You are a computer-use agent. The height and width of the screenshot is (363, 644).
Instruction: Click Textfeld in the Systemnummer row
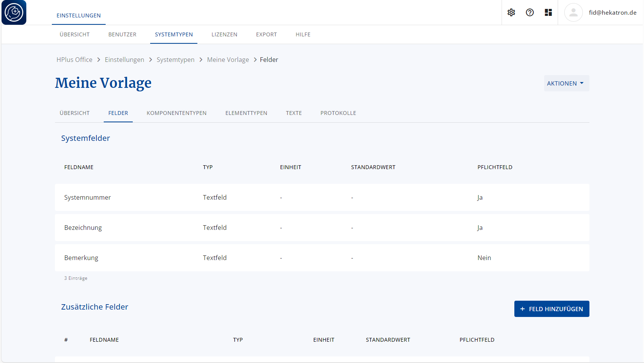coord(215,197)
